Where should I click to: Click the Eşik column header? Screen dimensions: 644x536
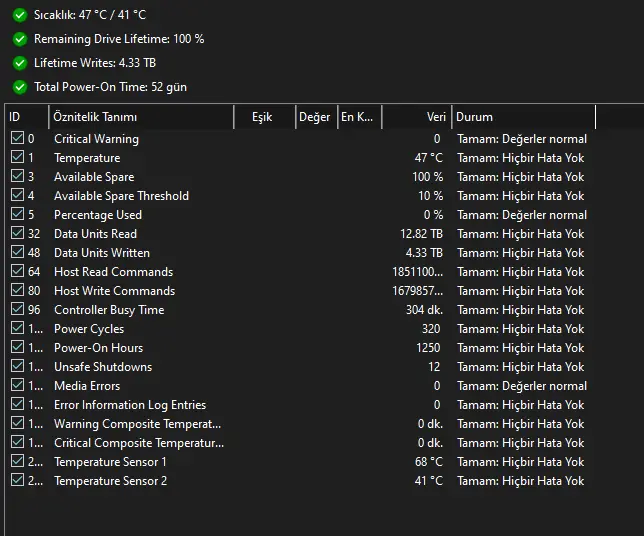coord(265,117)
